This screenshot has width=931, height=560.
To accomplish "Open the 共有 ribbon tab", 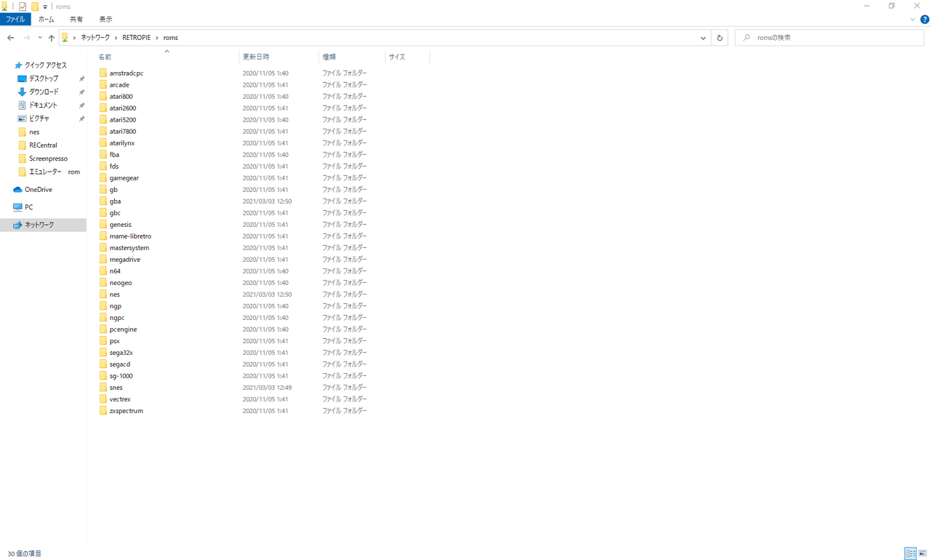I will [x=76, y=20].
